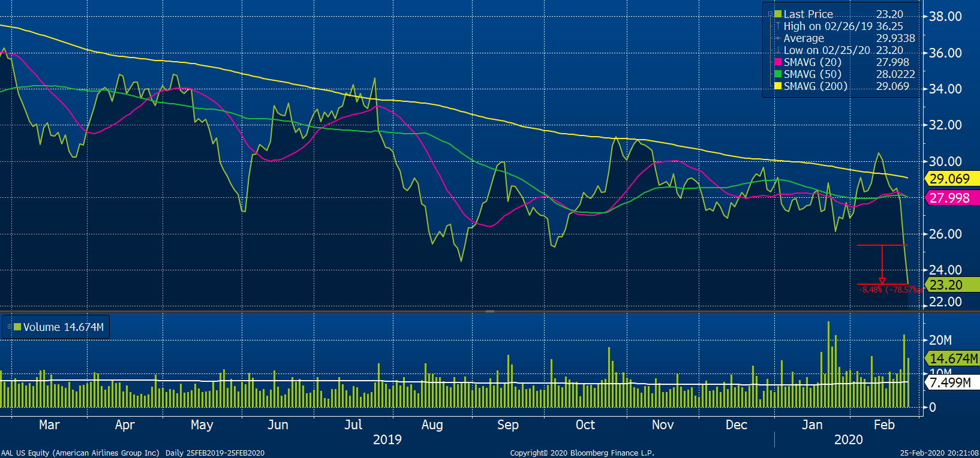980x458 pixels.
Task: Select the 'Average' legend label
Action: (804, 38)
